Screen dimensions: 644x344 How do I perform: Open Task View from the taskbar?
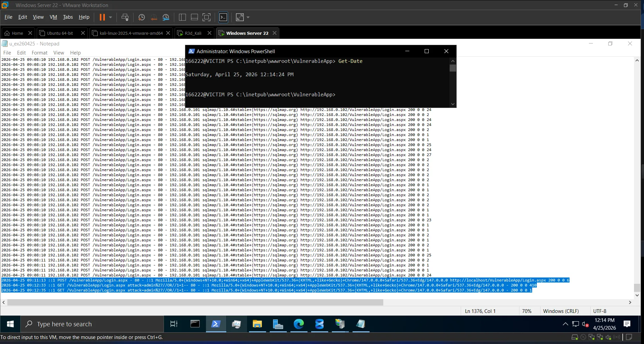tap(174, 324)
